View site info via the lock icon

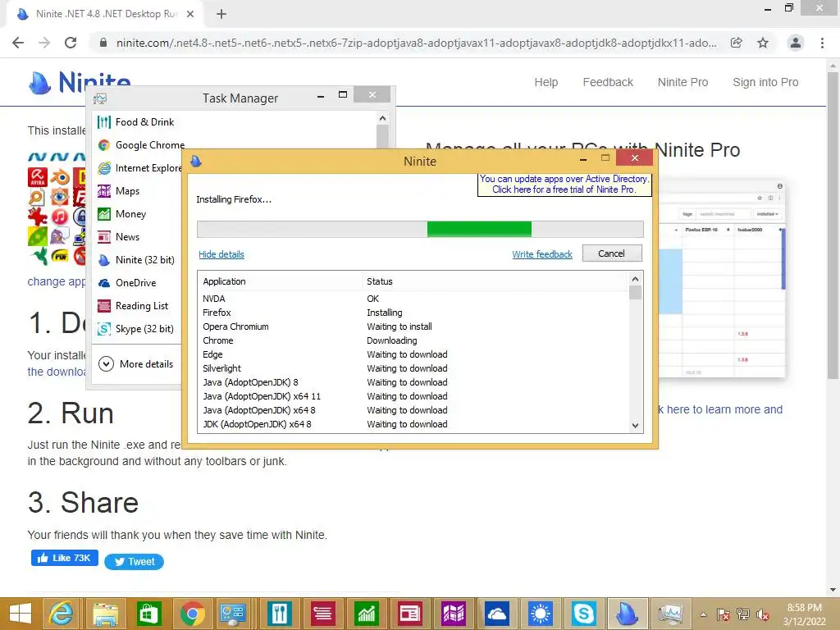pyautogui.click(x=103, y=43)
